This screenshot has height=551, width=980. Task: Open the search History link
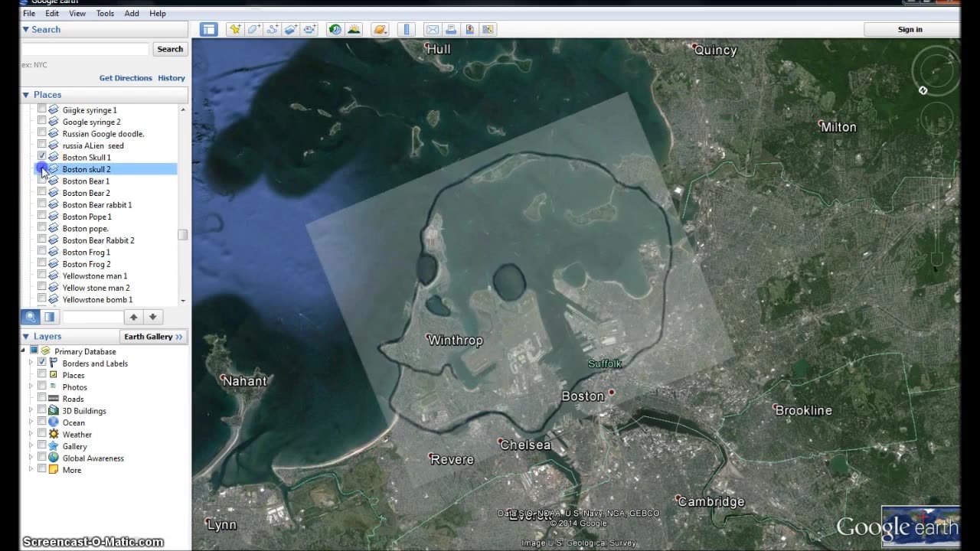pos(171,78)
